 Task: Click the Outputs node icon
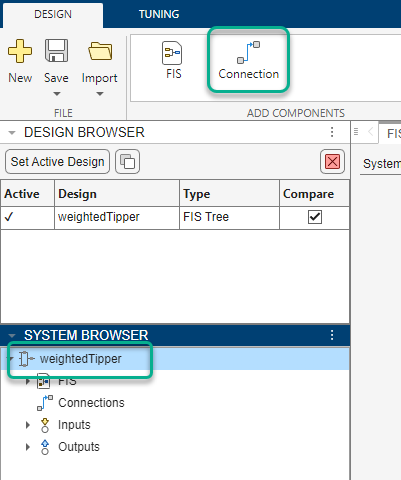(45, 447)
